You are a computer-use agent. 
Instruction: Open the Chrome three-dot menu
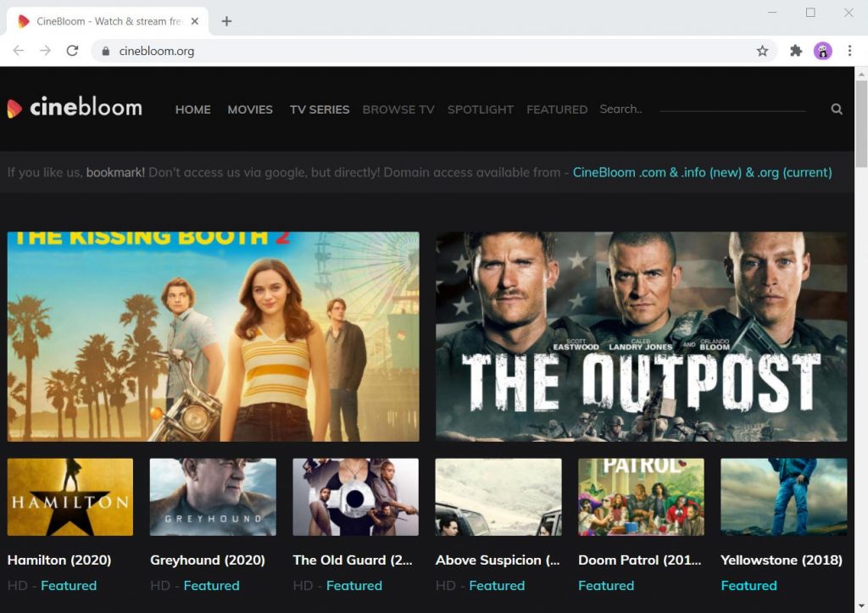click(x=849, y=51)
